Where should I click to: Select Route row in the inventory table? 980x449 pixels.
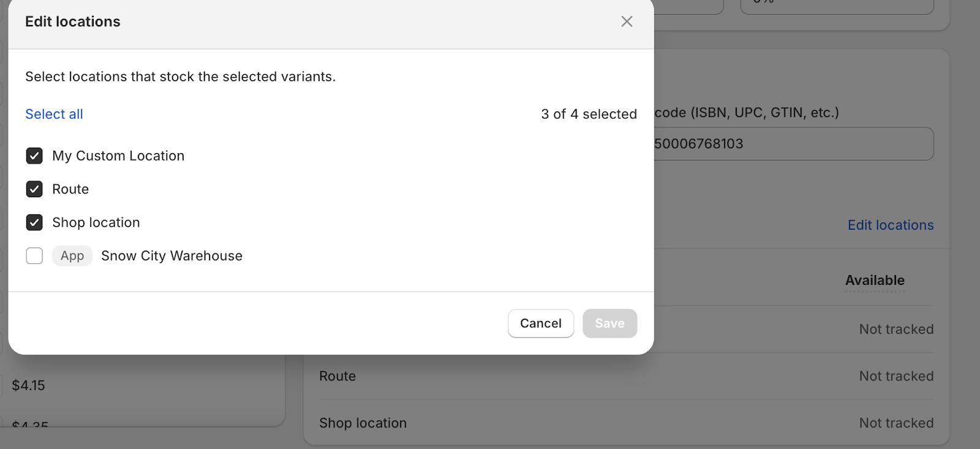coord(337,376)
